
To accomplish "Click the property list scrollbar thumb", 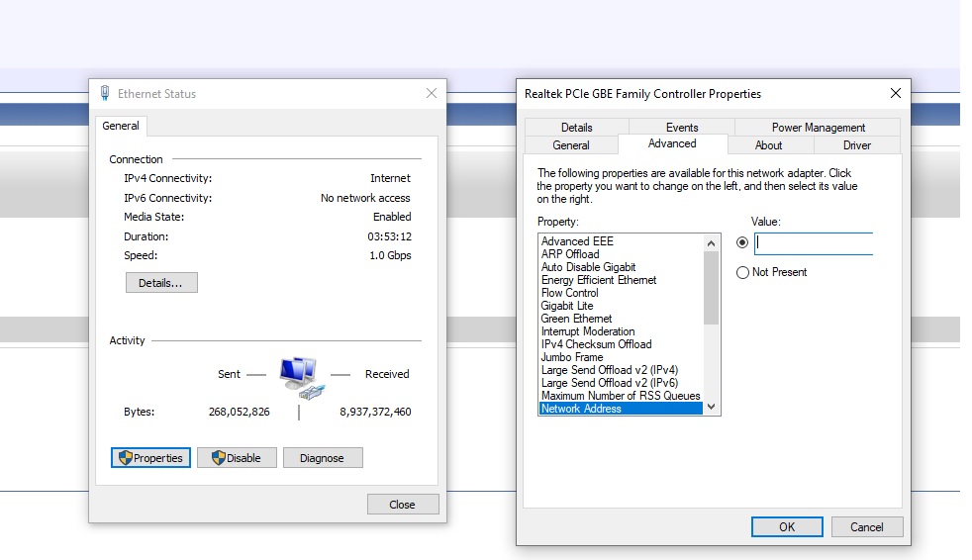I will coord(711,288).
